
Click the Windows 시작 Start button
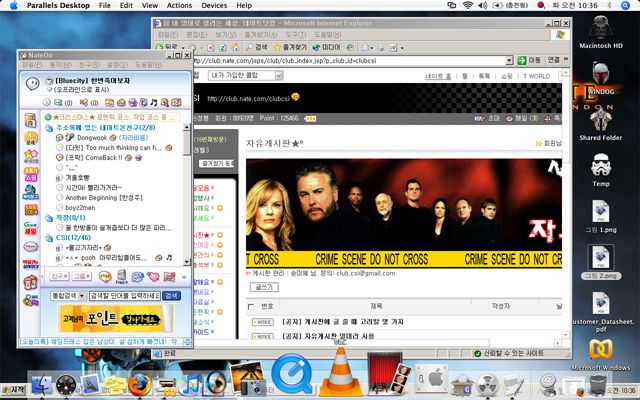coord(13,389)
